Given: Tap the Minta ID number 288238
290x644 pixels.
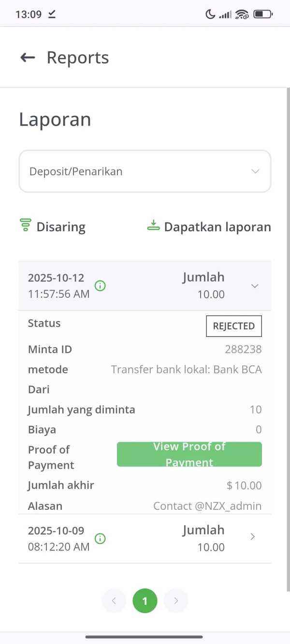Looking at the screenshot, I should pyautogui.click(x=243, y=349).
